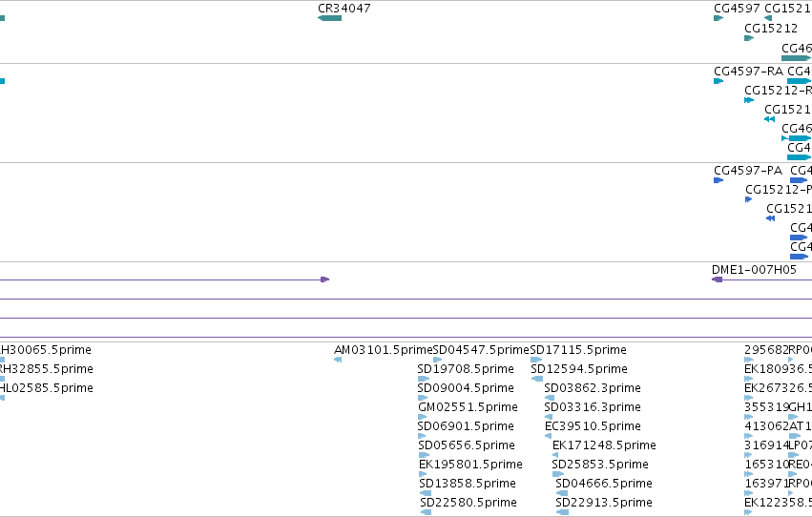Click the GM02551.5prime EST arrow glyph
This screenshot has width=812, height=517.
(x=423, y=417)
